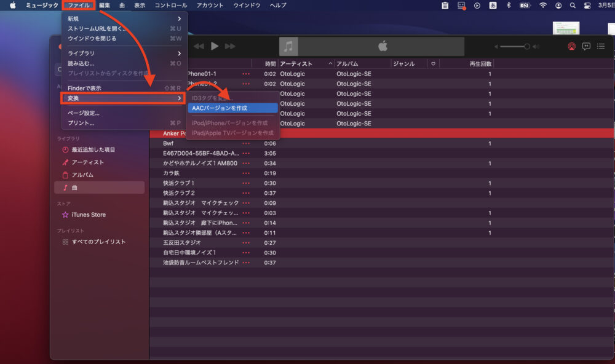Skip to previous track with rewind button
Viewport: 615px width, 364px height.
[199, 46]
